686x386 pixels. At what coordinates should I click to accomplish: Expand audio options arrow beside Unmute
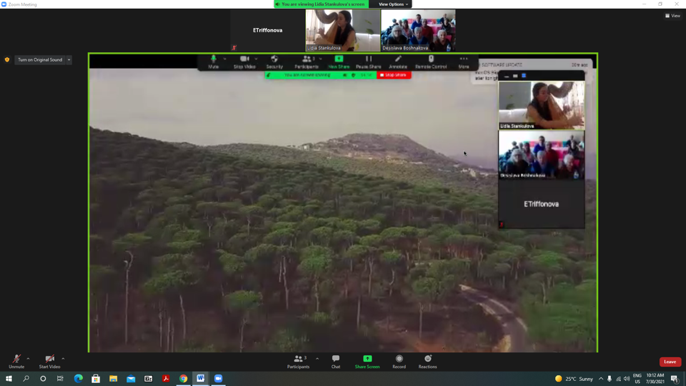pyautogui.click(x=28, y=358)
